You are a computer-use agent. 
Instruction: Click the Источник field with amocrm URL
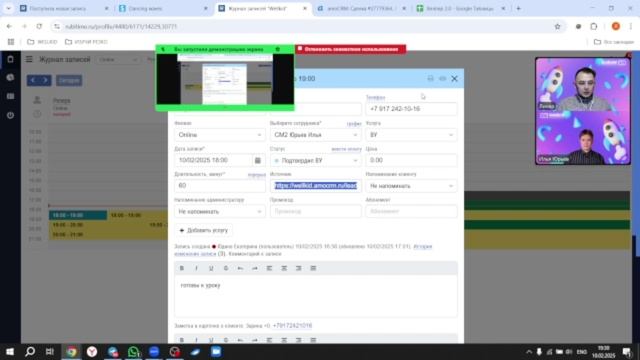click(316, 186)
